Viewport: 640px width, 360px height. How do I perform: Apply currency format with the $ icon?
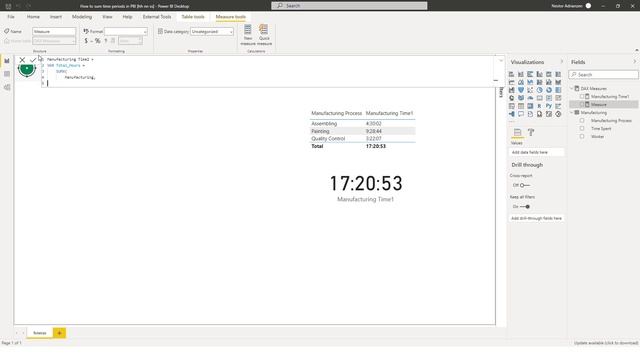tap(86, 41)
